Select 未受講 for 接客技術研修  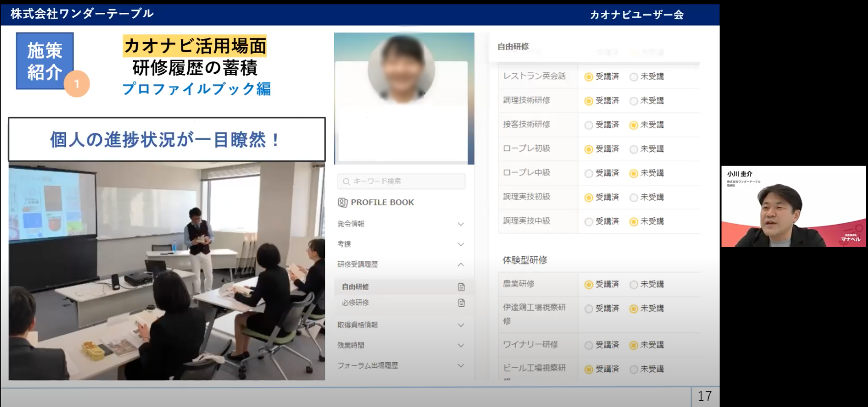[x=634, y=125]
